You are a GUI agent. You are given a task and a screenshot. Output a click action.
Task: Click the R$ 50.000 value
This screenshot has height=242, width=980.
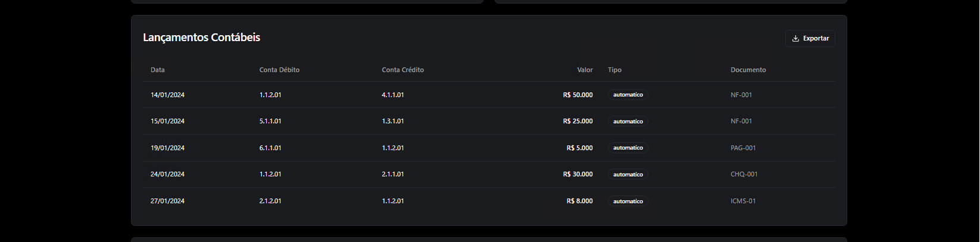click(x=578, y=95)
